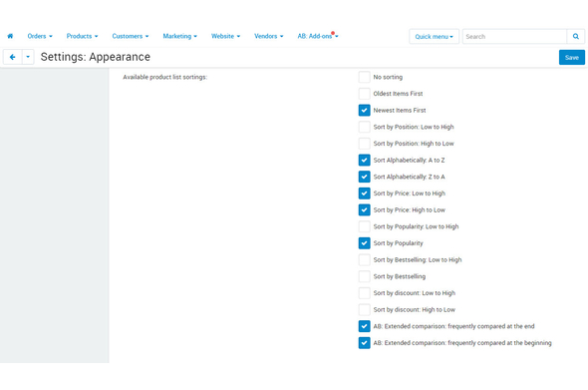The height and width of the screenshot is (390, 588).
Task: Disable frequently compared at the end sorting
Action: (x=364, y=326)
